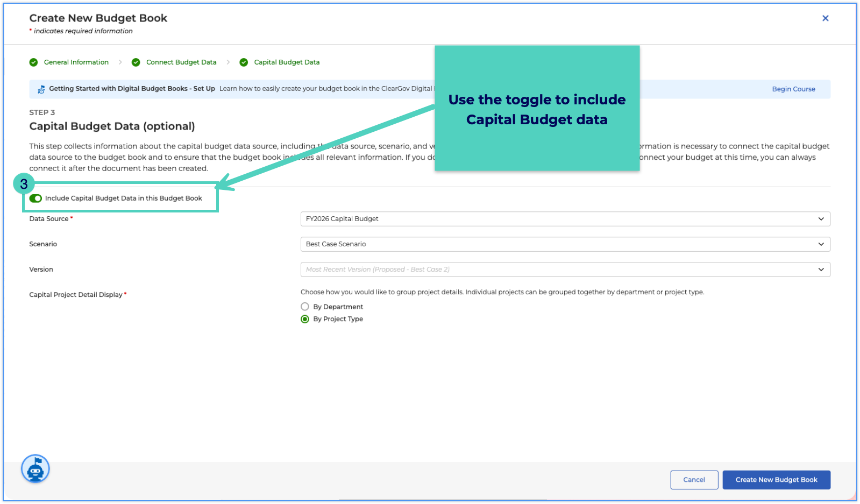Click the General Information green checkmark icon
This screenshot has width=860, height=504.
[33, 62]
